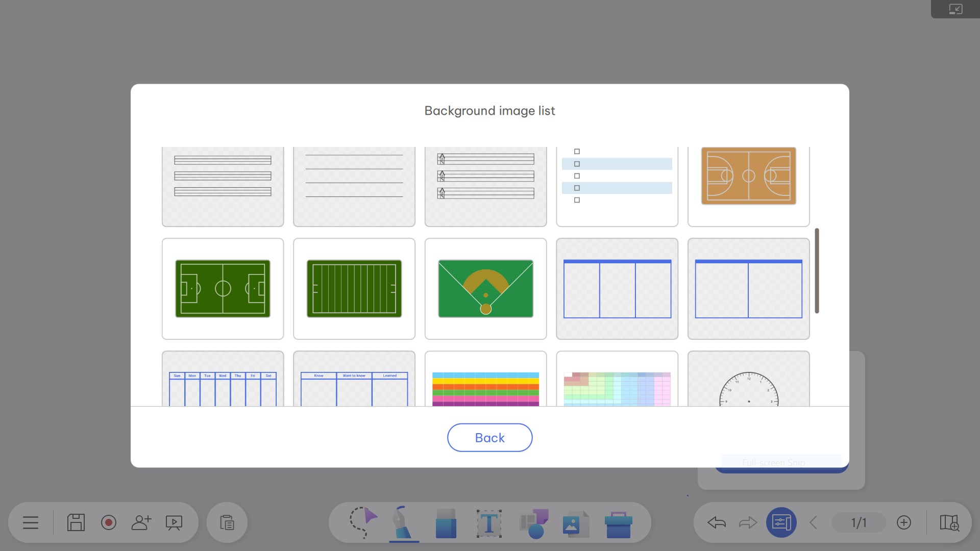Open the toolbox icon
The image size is (980, 551).
tap(618, 524)
